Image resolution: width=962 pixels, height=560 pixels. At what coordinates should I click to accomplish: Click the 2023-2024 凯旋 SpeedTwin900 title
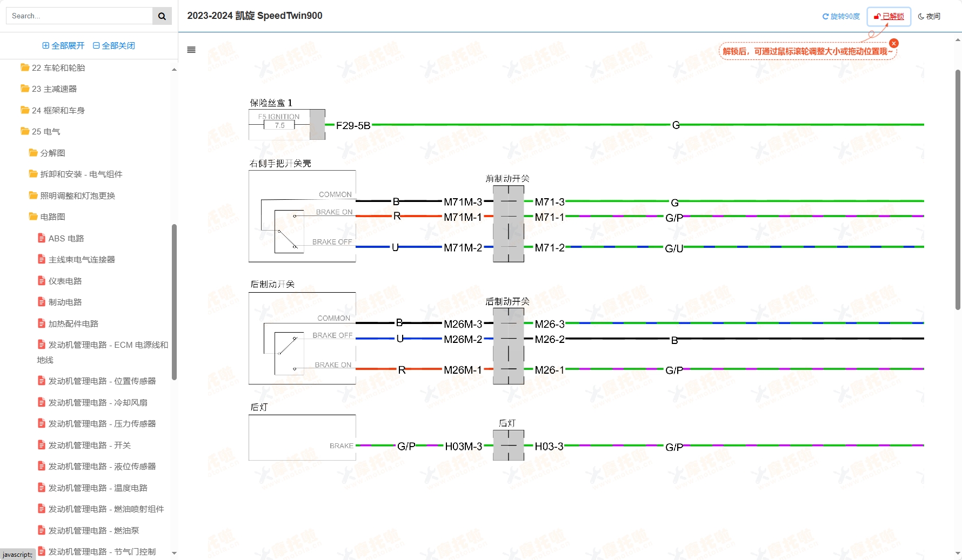(255, 16)
